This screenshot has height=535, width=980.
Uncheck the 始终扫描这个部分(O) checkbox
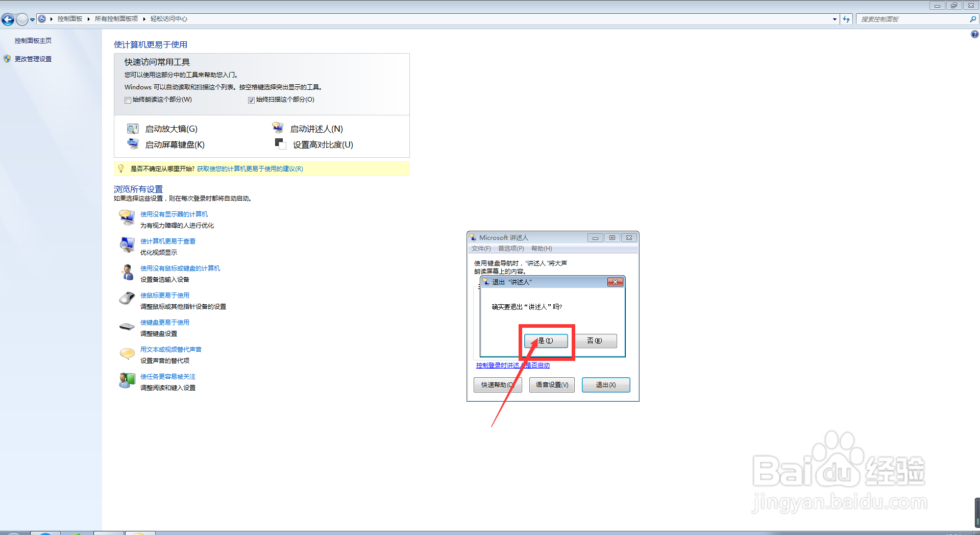tap(251, 100)
